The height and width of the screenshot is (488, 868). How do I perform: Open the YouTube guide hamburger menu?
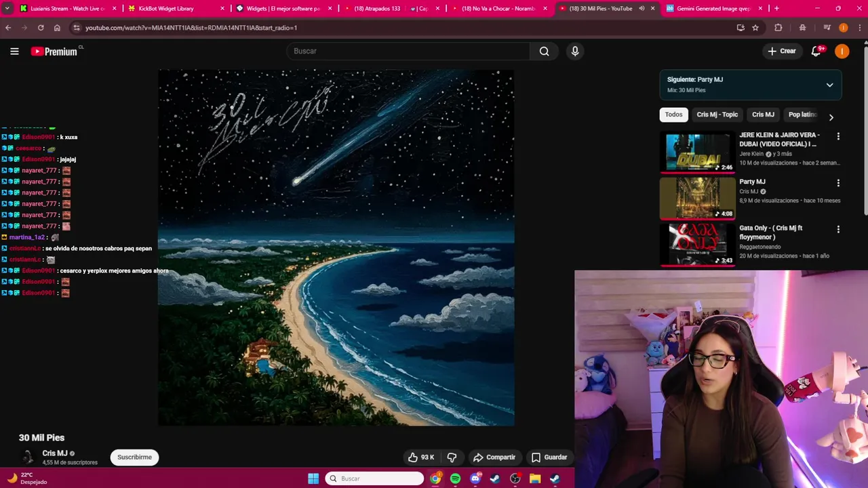tap(14, 51)
